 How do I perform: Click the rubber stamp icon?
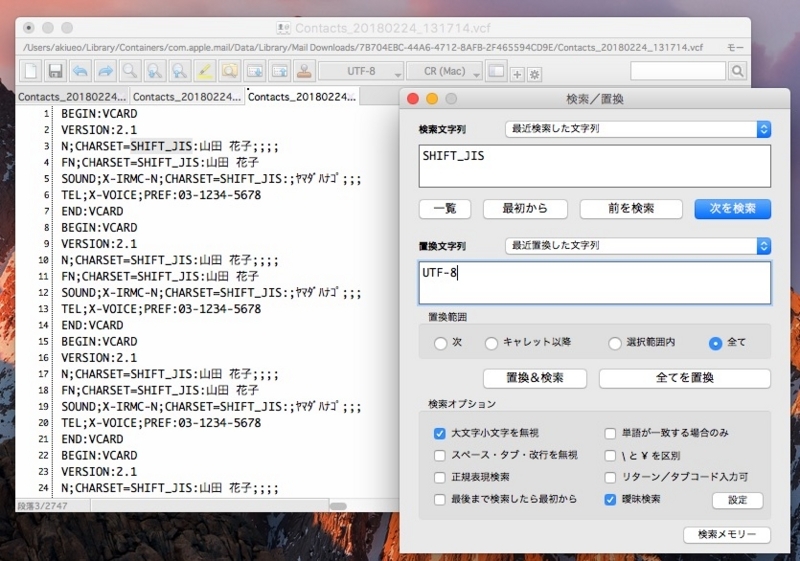click(305, 71)
